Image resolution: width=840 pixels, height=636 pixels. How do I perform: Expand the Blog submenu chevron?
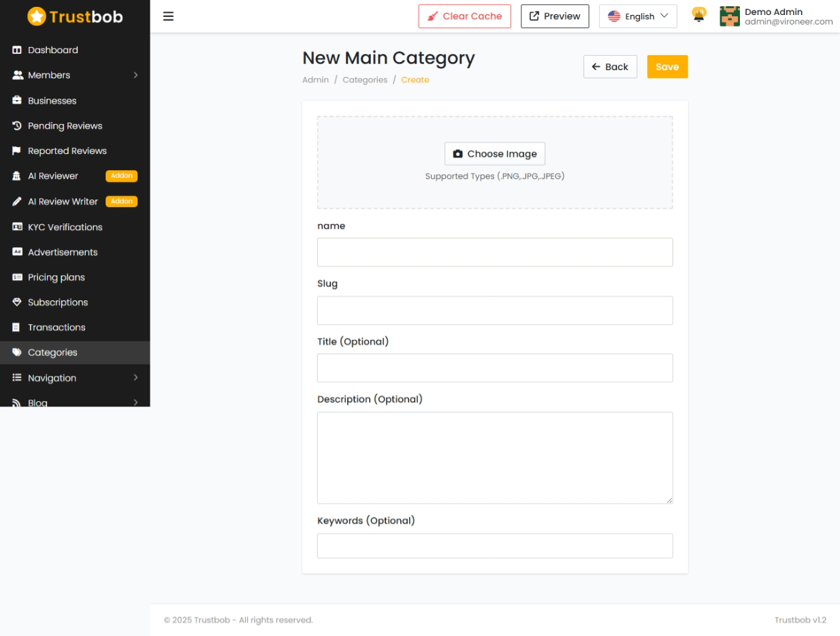click(x=135, y=402)
